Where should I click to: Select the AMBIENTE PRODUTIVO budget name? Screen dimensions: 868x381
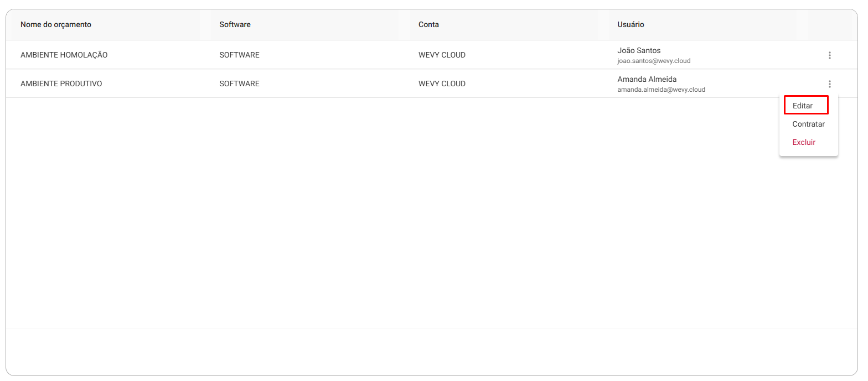(61, 84)
